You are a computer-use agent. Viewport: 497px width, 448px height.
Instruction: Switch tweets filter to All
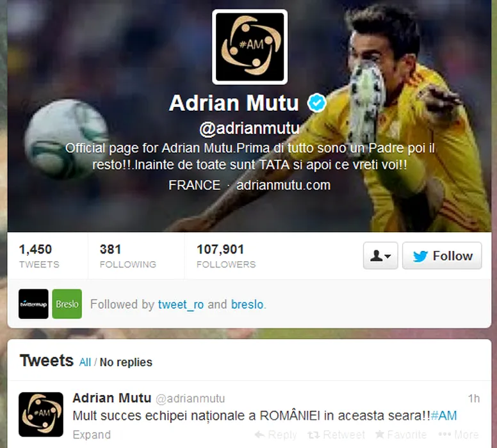[x=85, y=362]
